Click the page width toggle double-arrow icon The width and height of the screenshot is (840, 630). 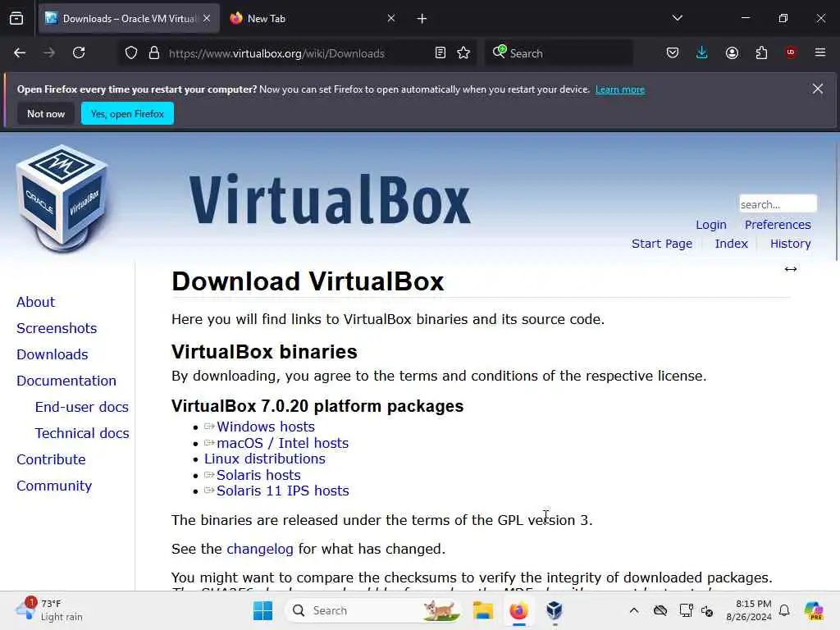[x=791, y=269]
